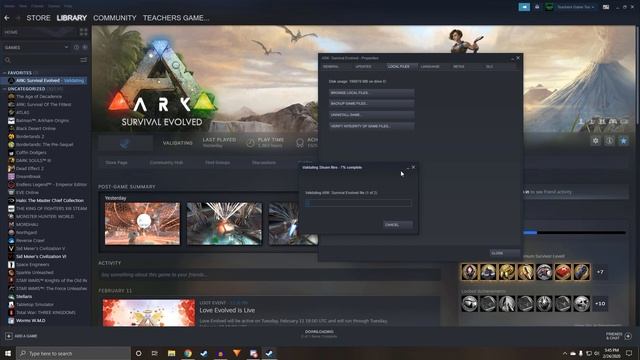Switch to Updates tab in Properties
The height and width of the screenshot is (360, 640).
tap(363, 67)
